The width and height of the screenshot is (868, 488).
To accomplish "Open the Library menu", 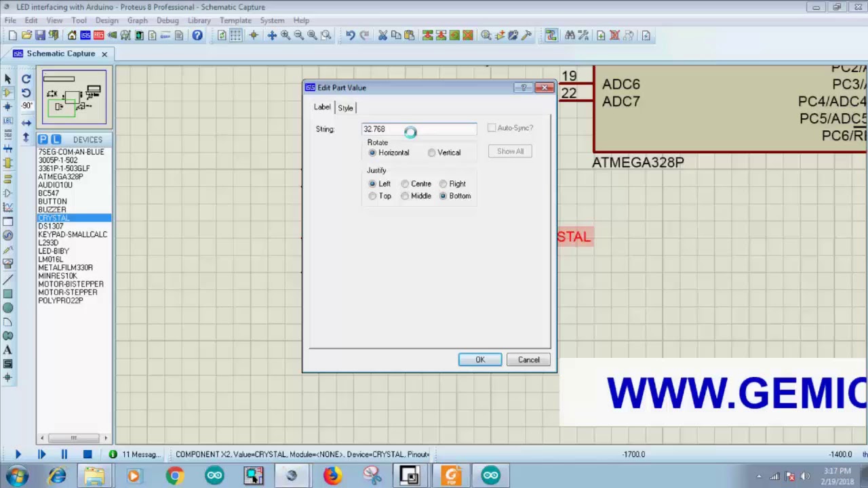I will (x=199, y=20).
